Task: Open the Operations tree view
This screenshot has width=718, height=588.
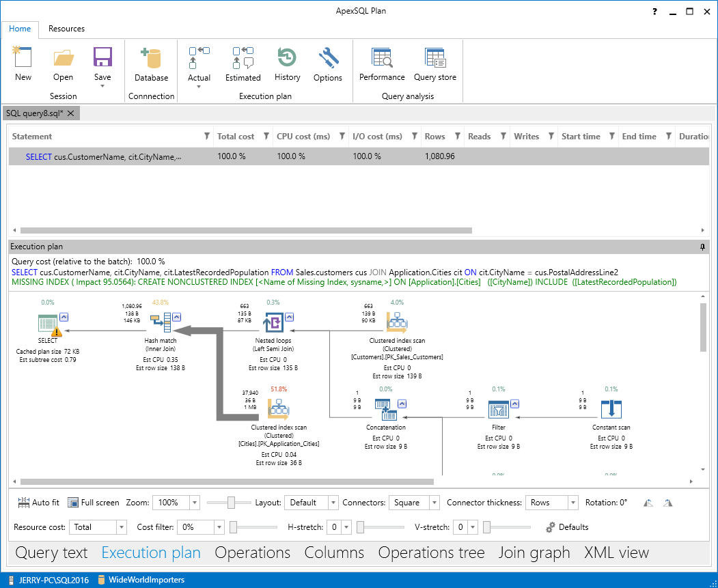Action: [431, 552]
